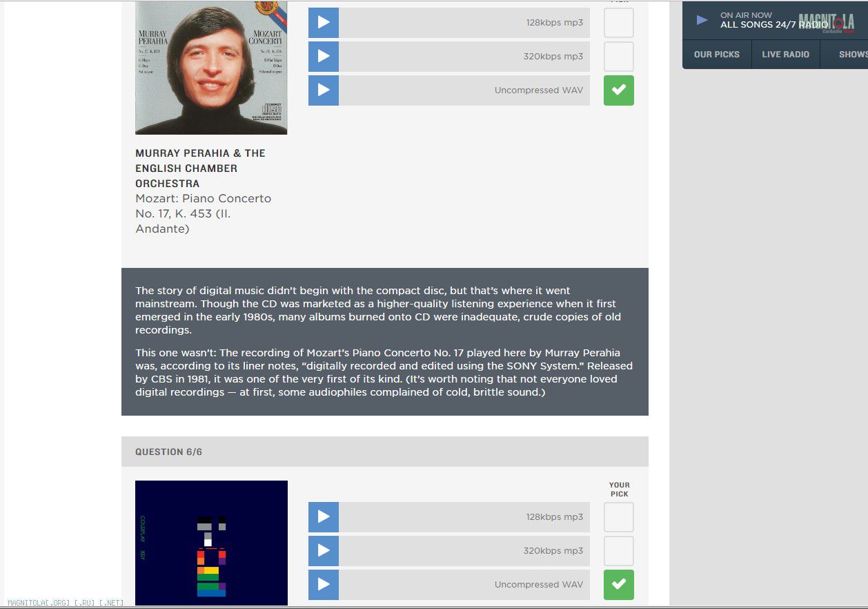The image size is (868, 609).
Task: Click the Coldplay X&Y album cover
Action: [x=211, y=543]
